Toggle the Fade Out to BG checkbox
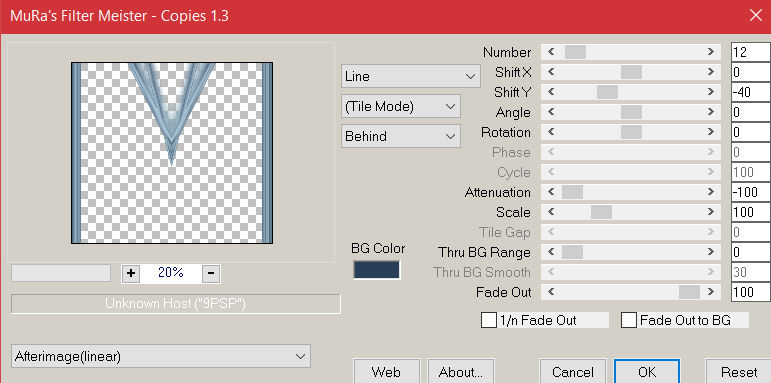 [x=629, y=321]
